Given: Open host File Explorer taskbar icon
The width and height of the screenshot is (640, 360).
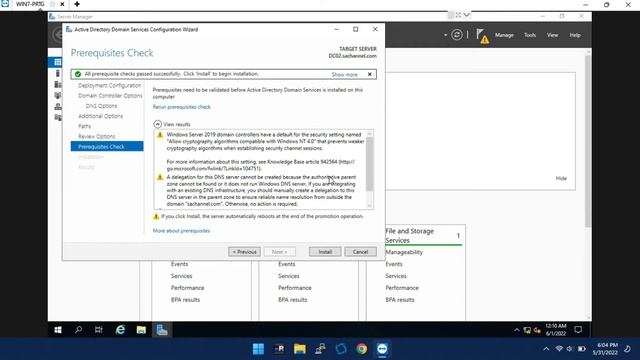Looking at the screenshot, I should tap(300, 349).
